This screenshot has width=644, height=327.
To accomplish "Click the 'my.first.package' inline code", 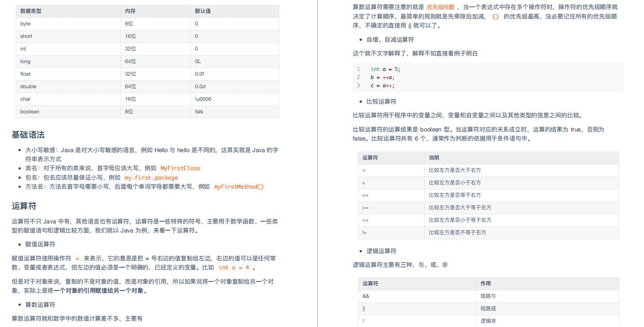I will coord(151,177).
